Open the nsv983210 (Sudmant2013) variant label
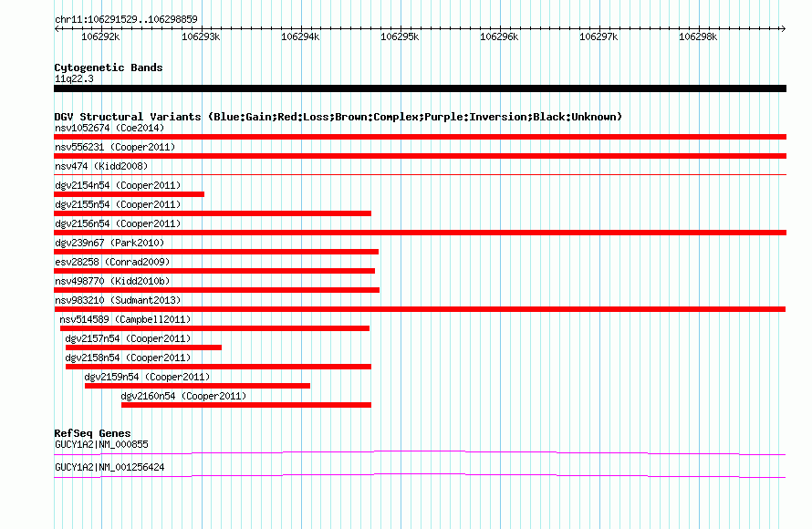The height and width of the screenshot is (529, 812). pyautogui.click(x=118, y=300)
